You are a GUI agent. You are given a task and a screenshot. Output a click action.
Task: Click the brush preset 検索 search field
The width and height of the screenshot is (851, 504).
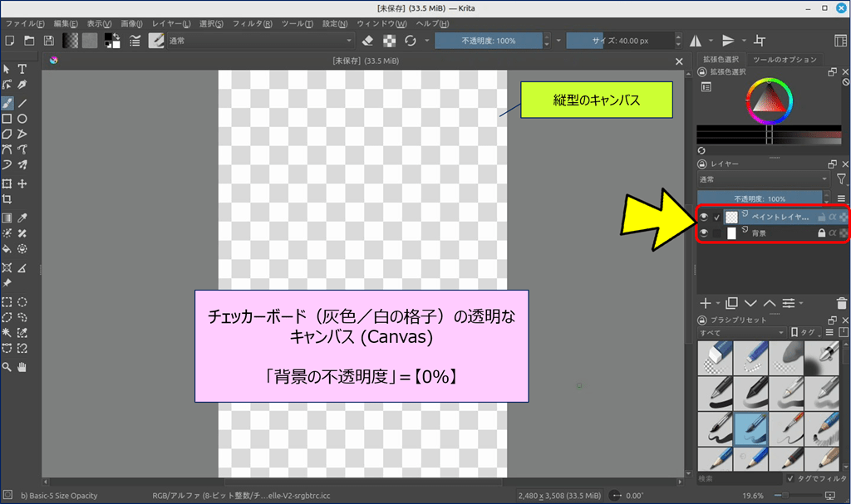[x=738, y=479]
